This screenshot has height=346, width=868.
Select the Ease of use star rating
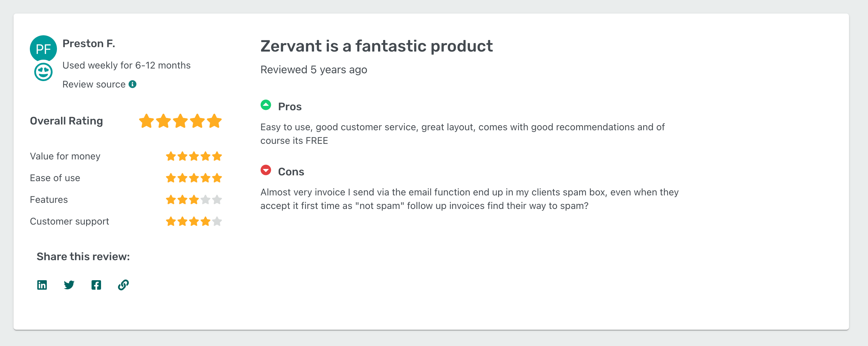coord(194,178)
